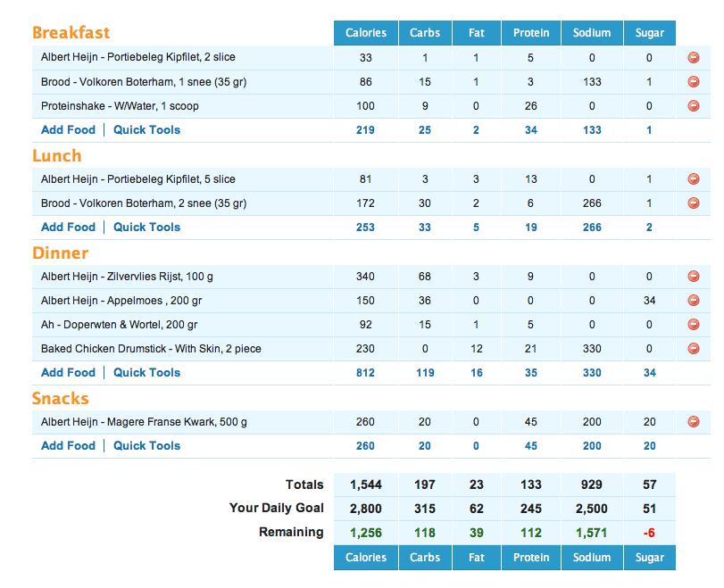The height and width of the screenshot is (588, 724).
Task: Remove Volkoren Boterham 2 snee from Lunch
Action: (x=694, y=203)
